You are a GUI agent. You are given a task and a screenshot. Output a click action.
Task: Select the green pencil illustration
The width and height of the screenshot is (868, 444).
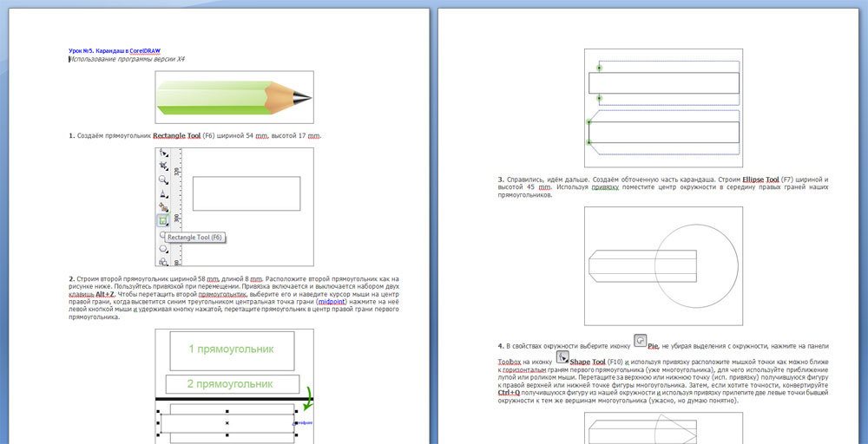(234, 97)
